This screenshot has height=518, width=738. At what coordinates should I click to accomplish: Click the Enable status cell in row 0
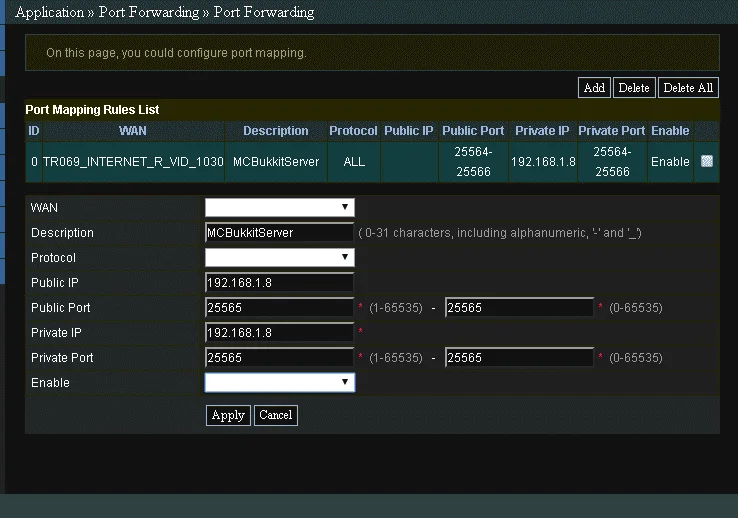670,162
